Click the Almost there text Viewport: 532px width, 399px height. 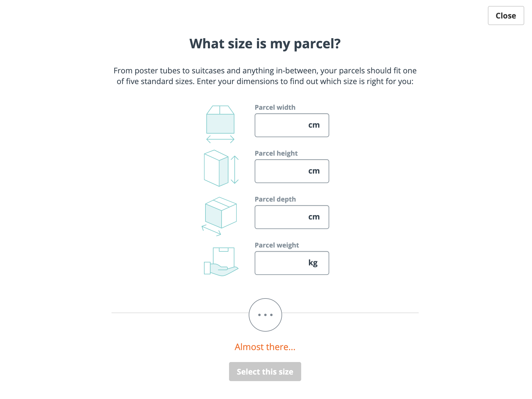pos(265,347)
